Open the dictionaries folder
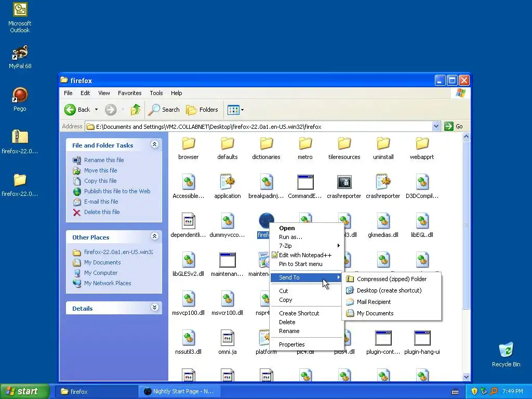The width and height of the screenshot is (532, 399). pyautogui.click(x=267, y=148)
